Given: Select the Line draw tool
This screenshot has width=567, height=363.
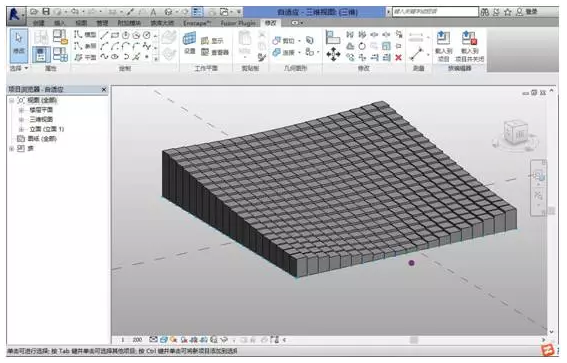Looking at the screenshot, I should [104, 35].
